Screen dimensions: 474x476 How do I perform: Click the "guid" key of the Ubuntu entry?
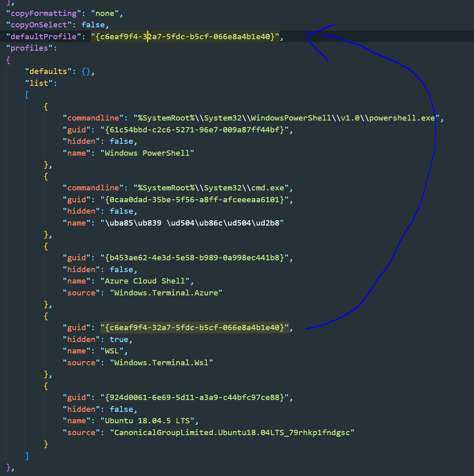(x=77, y=398)
